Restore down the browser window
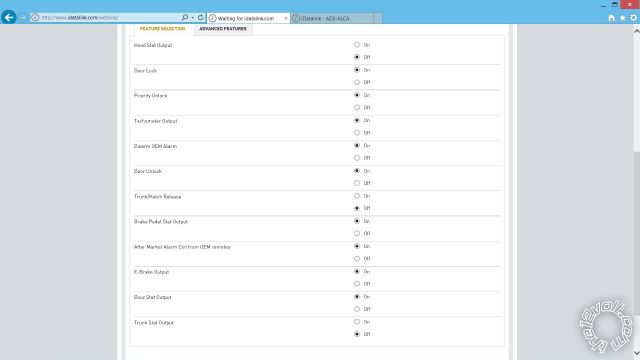Screen dimensions: 640x360 (x=614, y=5)
